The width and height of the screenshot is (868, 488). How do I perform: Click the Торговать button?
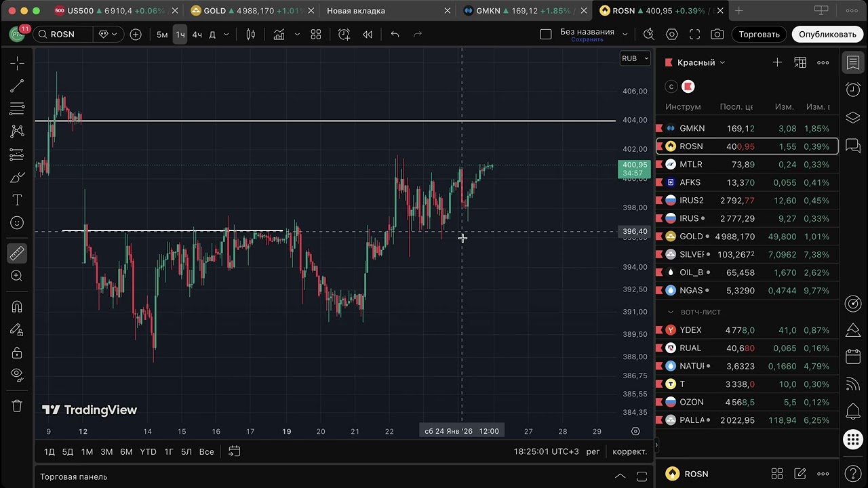tap(759, 35)
